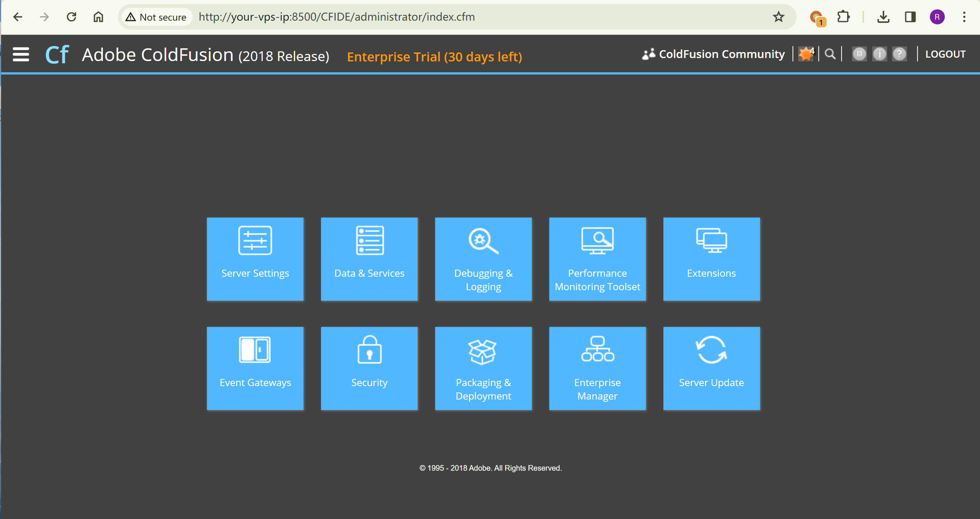The image size is (980, 519).
Task: Click the orange notifications star icon
Action: [x=806, y=54]
